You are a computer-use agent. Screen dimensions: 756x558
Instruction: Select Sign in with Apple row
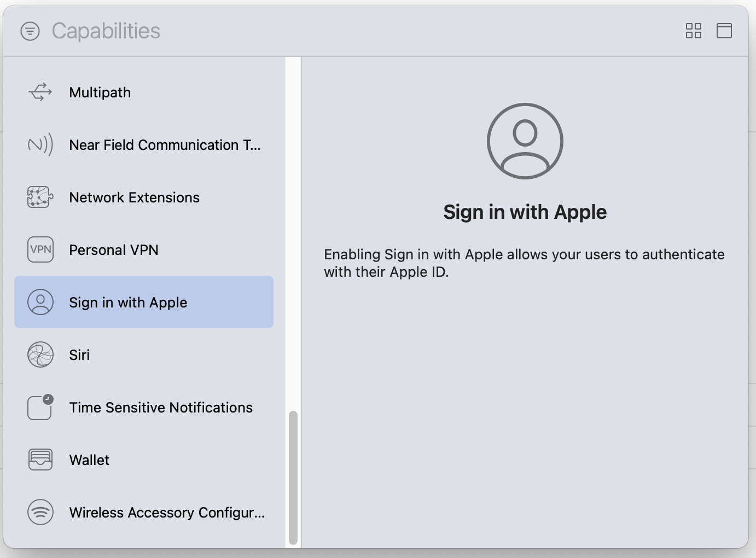click(x=144, y=302)
